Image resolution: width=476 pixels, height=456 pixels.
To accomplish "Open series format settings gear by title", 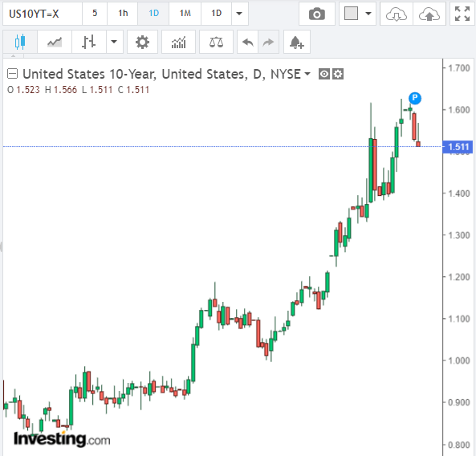I will point(338,74).
